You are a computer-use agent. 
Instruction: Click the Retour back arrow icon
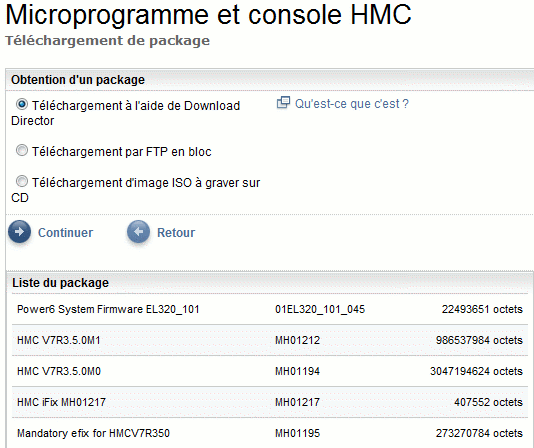pyautogui.click(x=138, y=232)
